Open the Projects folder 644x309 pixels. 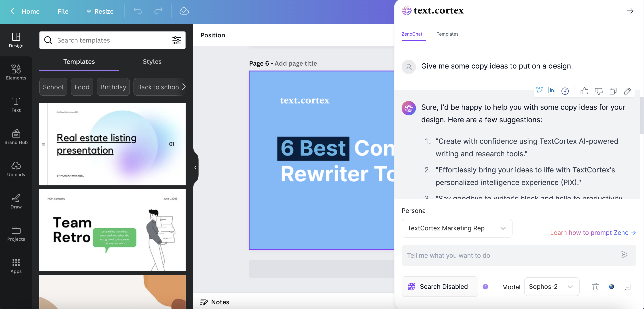coord(16,234)
